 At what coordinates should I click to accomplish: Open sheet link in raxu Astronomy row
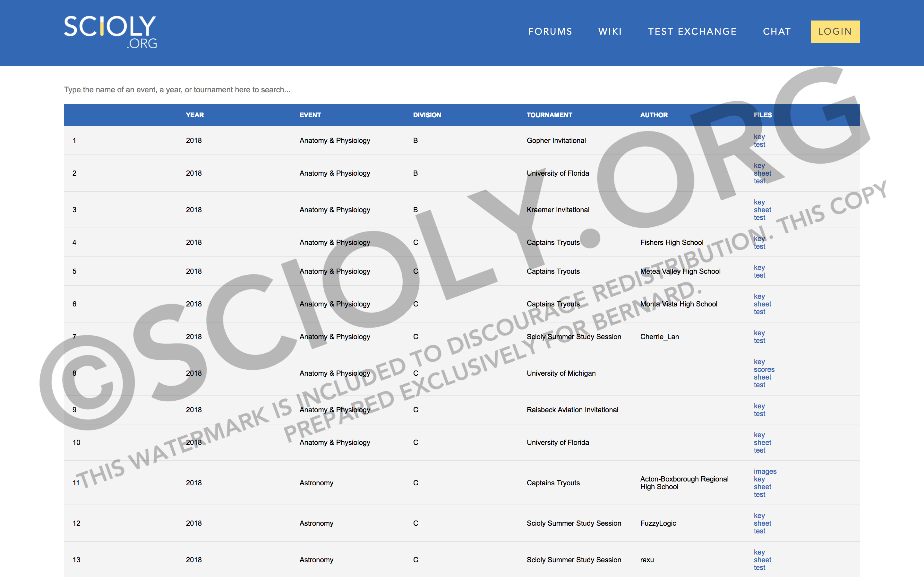[x=762, y=560]
